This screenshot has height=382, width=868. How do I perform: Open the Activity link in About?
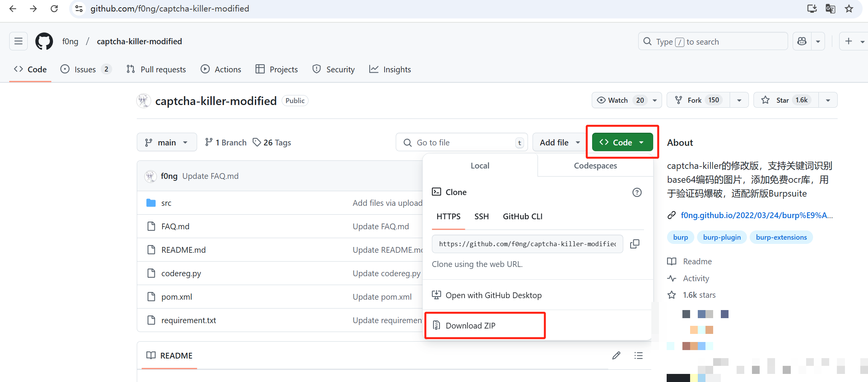[696, 278]
